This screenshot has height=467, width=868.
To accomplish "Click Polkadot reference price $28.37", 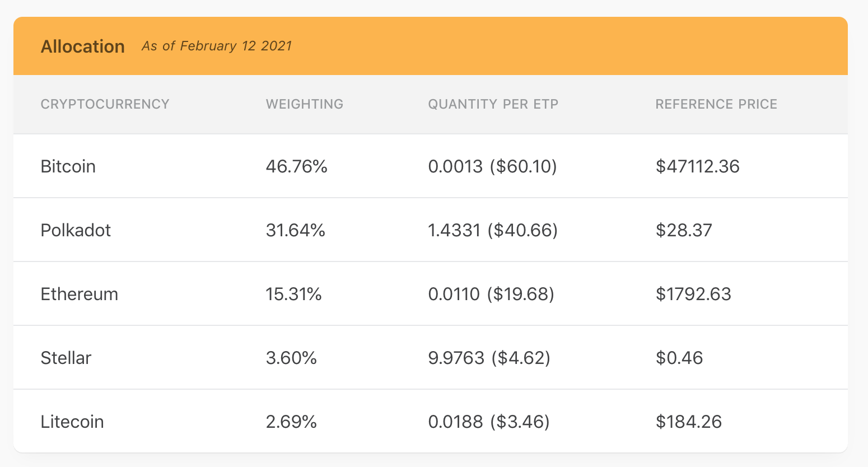I will 684,230.
